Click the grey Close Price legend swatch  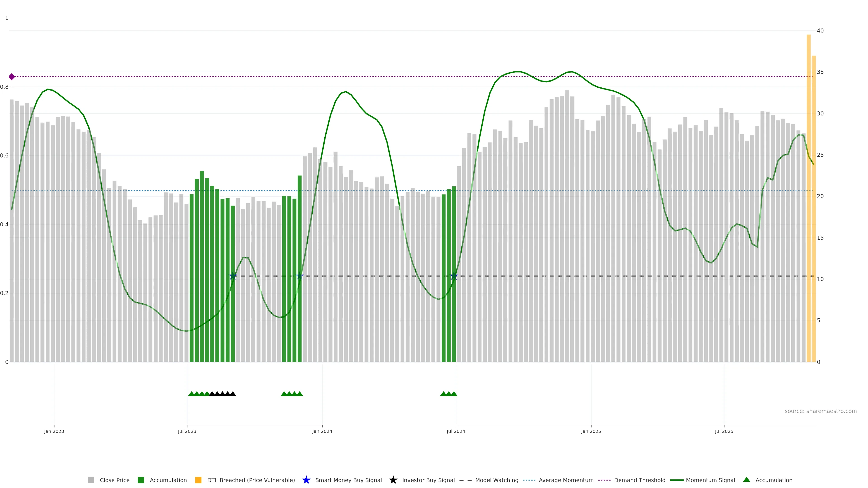point(91,480)
